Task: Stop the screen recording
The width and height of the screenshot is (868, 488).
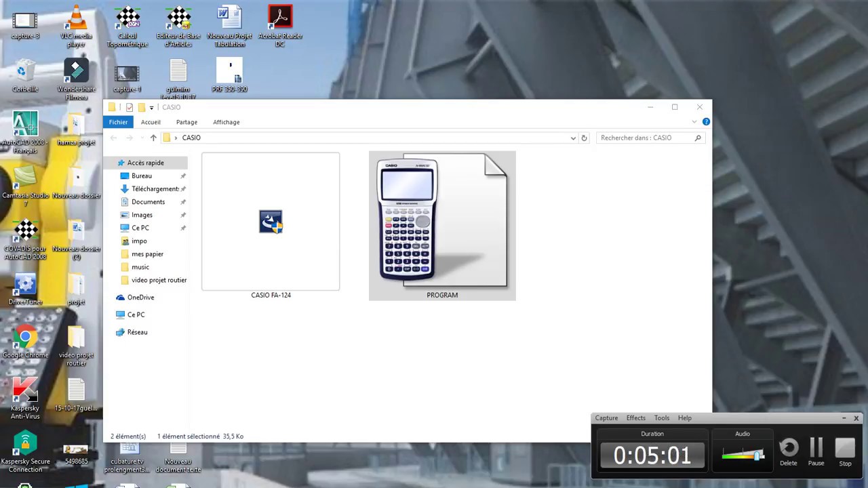Action: pos(845,452)
